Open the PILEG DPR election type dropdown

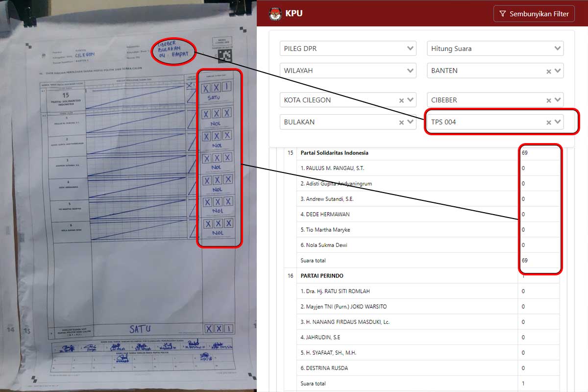pyautogui.click(x=348, y=49)
